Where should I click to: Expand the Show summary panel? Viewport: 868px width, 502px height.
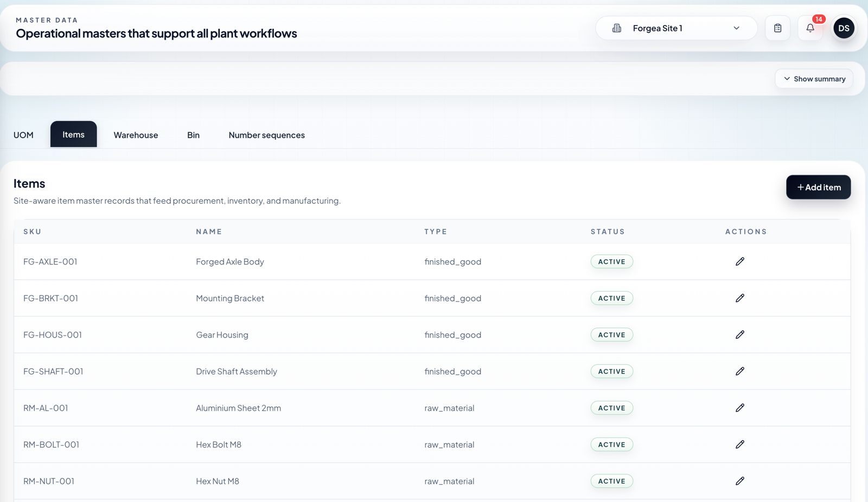click(814, 79)
